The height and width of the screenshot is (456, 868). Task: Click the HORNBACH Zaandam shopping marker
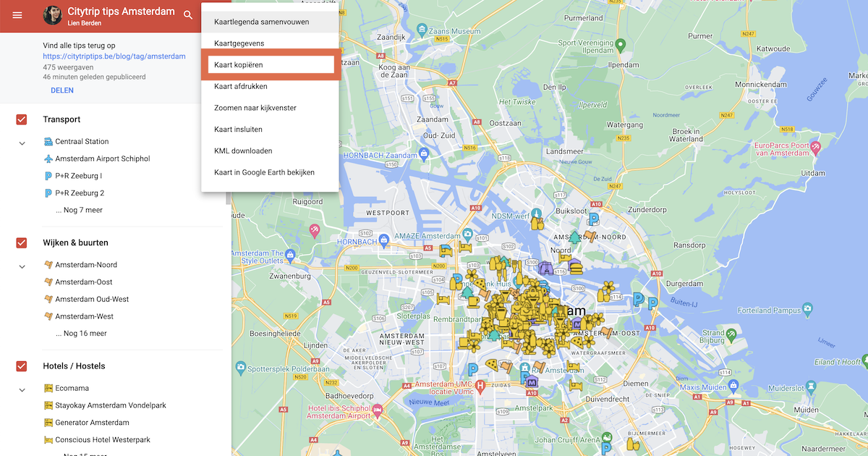pyautogui.click(x=424, y=153)
